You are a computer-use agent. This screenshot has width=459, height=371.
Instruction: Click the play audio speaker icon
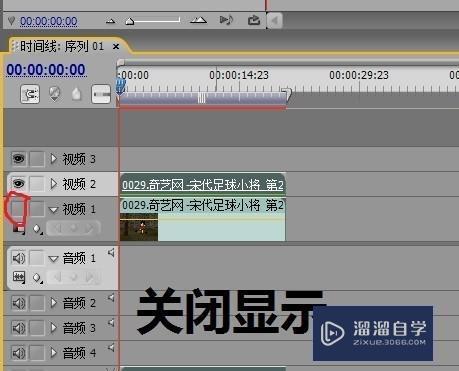tap(226, 20)
